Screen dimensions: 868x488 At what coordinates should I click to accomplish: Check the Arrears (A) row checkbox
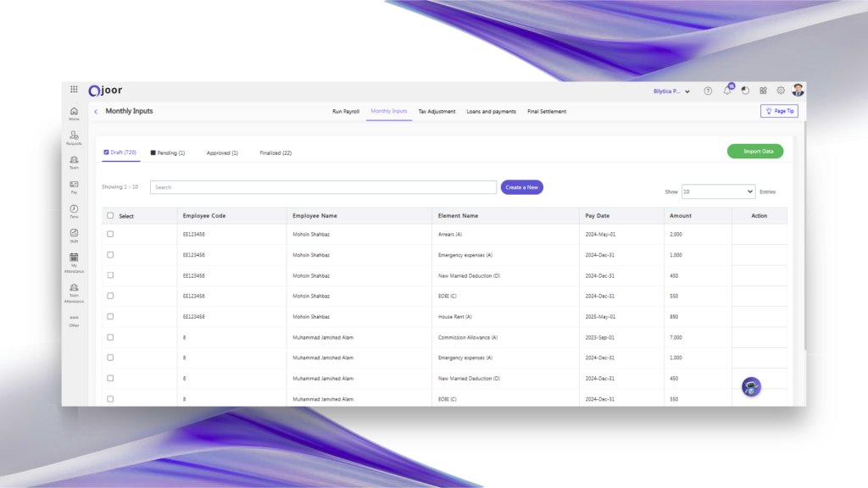[110, 234]
